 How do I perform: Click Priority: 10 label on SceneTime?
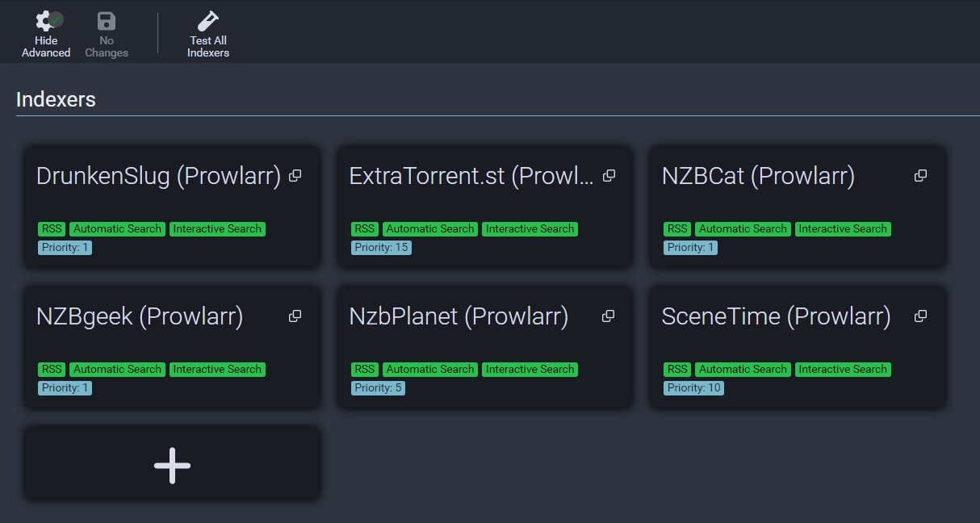[x=693, y=388]
